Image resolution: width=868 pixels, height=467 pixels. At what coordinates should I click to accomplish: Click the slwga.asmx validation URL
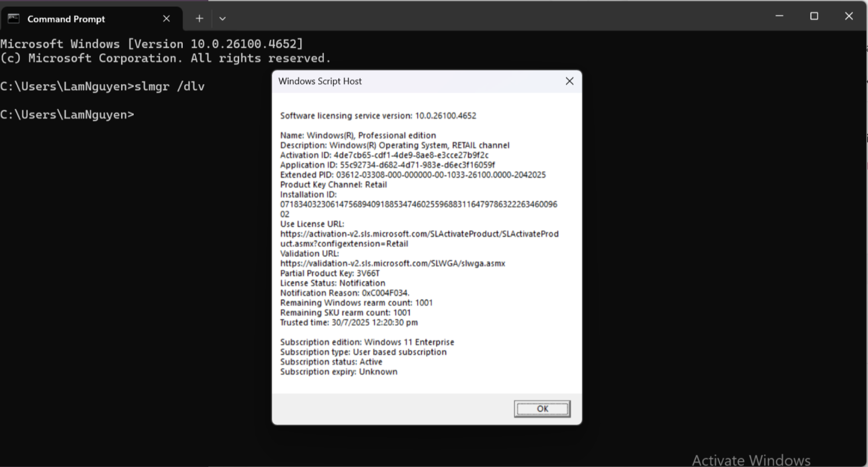click(x=392, y=263)
